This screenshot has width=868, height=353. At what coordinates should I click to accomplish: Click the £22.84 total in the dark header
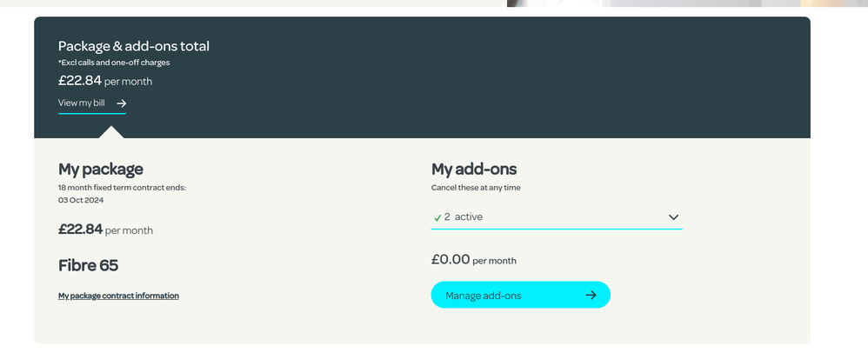[x=80, y=81]
